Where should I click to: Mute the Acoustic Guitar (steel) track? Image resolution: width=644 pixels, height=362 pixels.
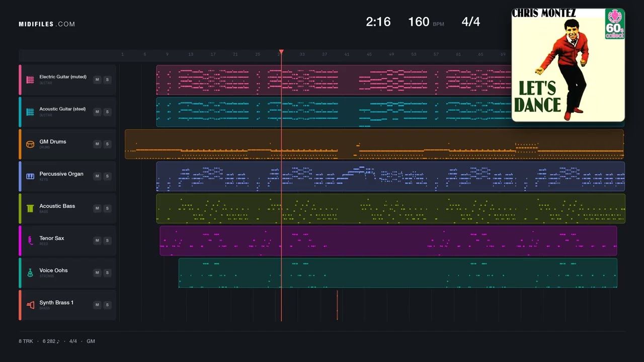[x=97, y=112]
